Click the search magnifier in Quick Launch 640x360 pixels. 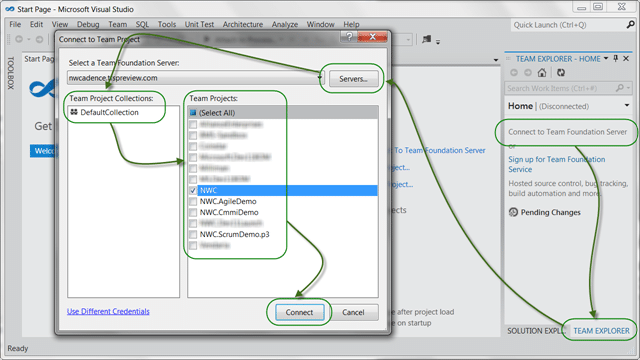click(631, 25)
